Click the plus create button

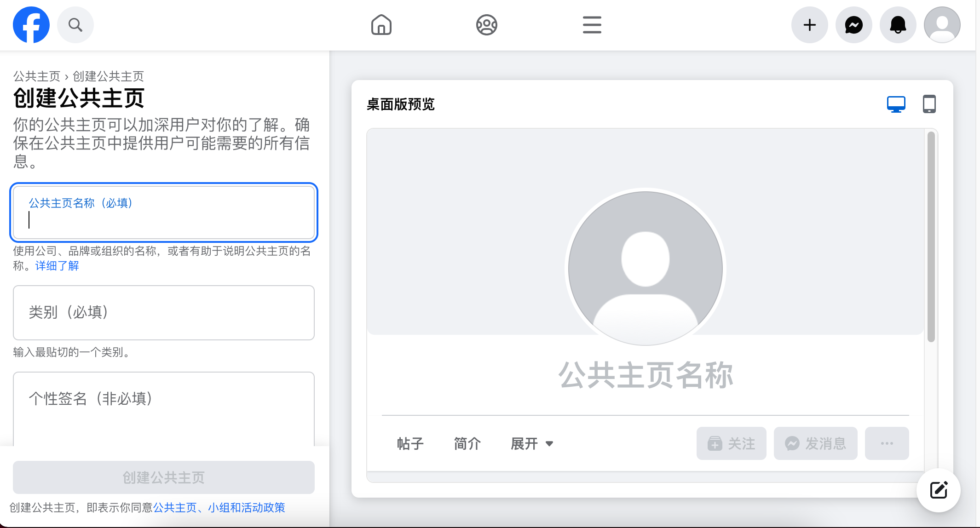tap(810, 25)
